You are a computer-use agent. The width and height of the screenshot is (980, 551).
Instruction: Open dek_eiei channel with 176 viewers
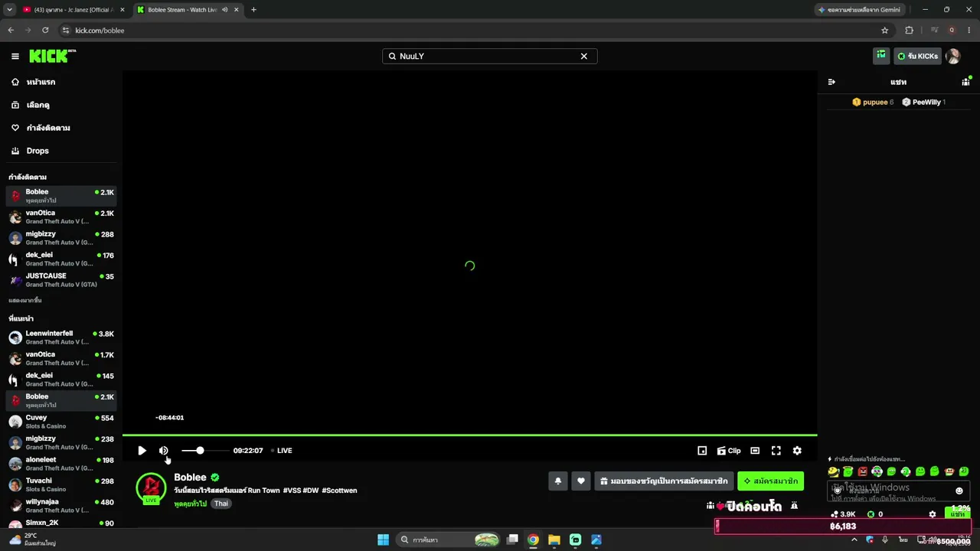pyautogui.click(x=61, y=259)
